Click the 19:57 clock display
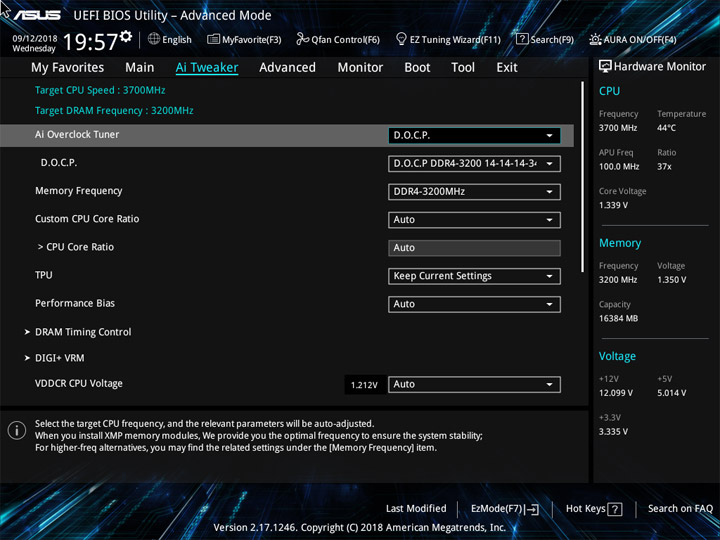Viewport: 720px width, 540px height. [x=90, y=42]
